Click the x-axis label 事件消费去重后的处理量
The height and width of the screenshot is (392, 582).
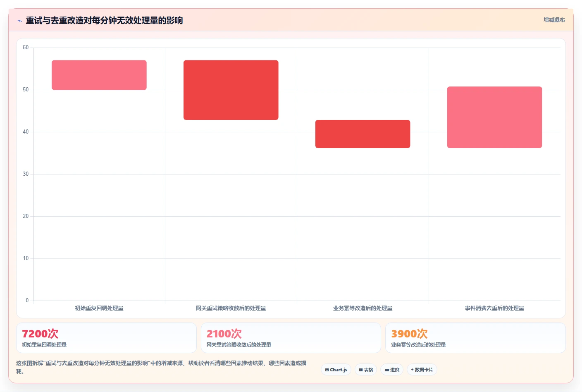click(494, 308)
